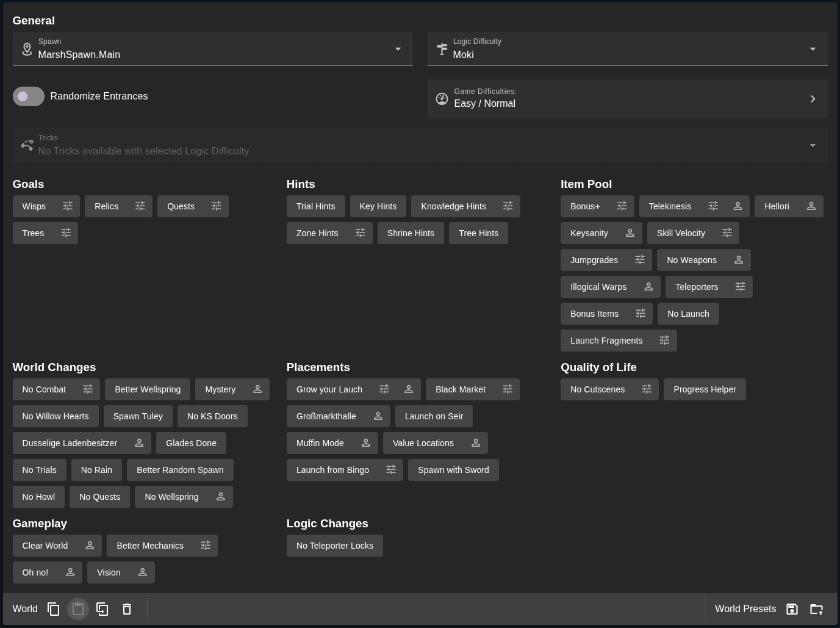Open sliders icon on Black Market chip

(x=508, y=389)
